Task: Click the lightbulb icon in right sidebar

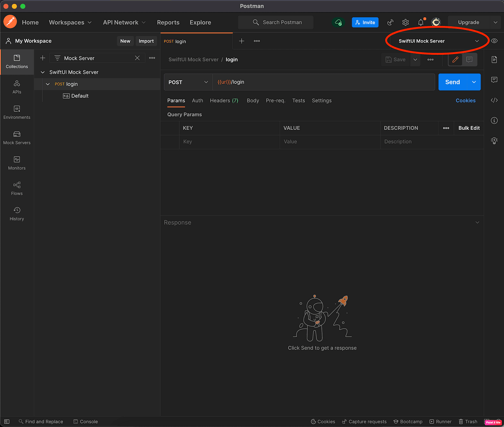Action: click(x=494, y=141)
